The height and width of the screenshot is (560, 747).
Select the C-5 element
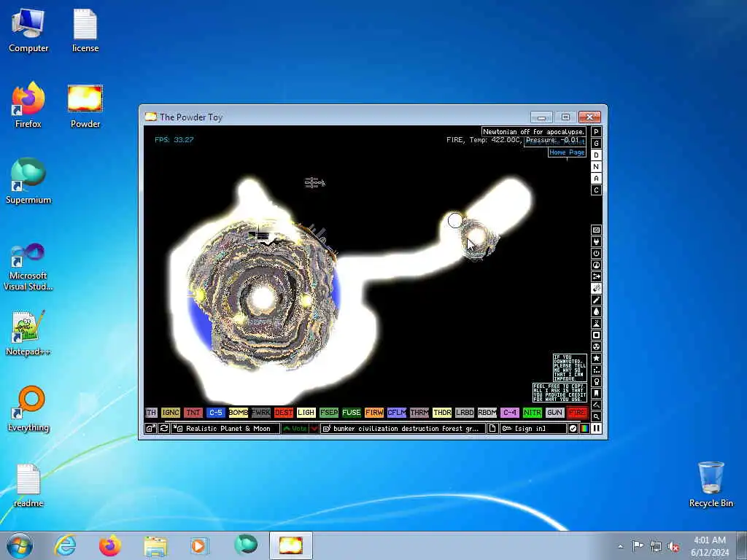click(x=216, y=413)
